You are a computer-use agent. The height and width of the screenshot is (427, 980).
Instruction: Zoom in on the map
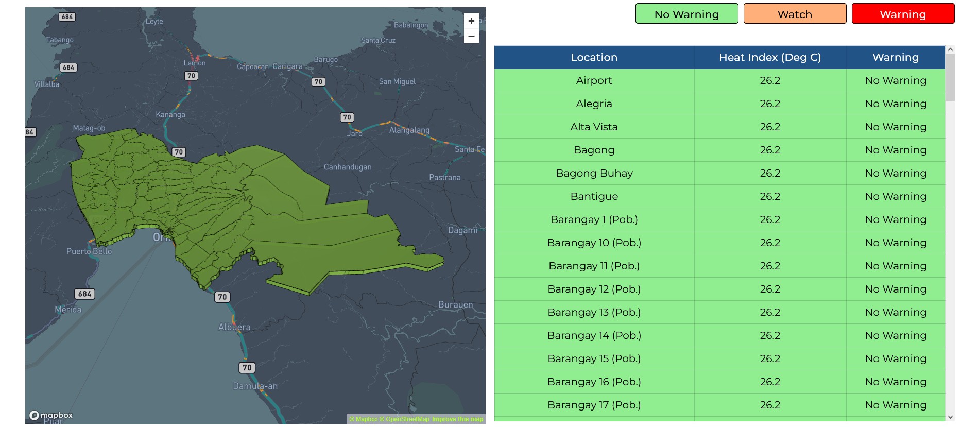(471, 21)
